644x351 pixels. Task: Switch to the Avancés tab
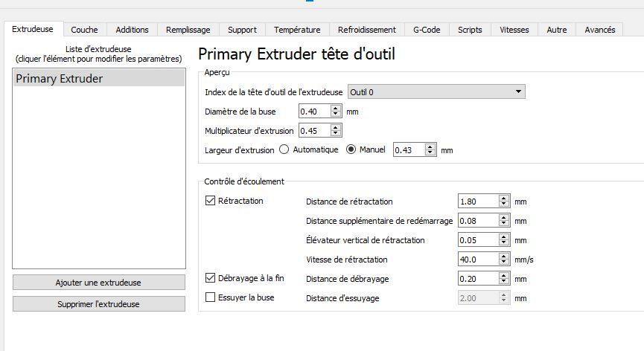pos(599,30)
